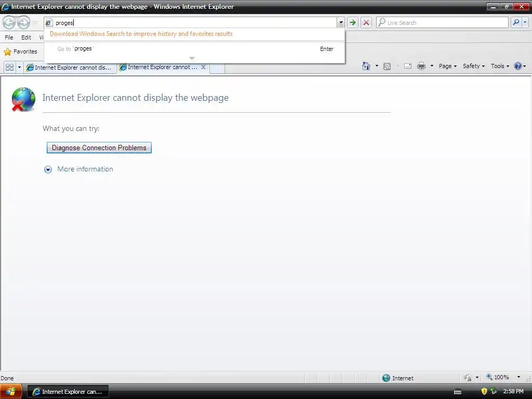Open the zoom level dropdown arrow
Viewport: 532px width, 399px height.
pyautogui.click(x=518, y=377)
